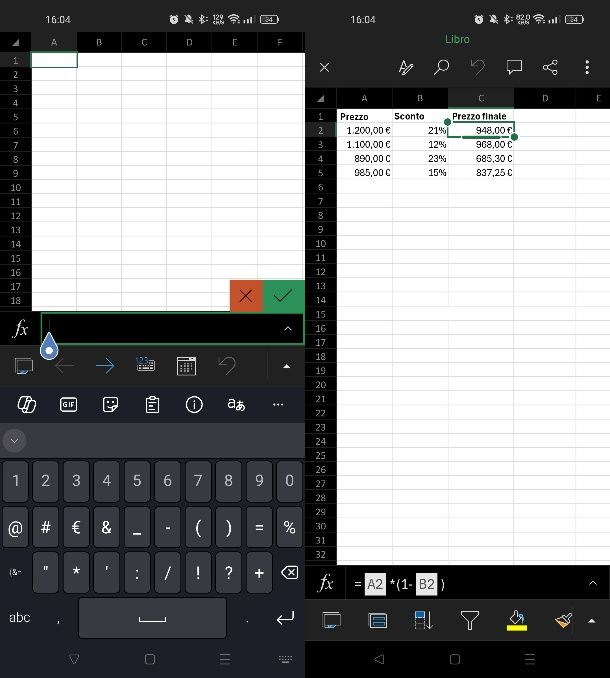Open comments icon in Libro
The image size is (610, 678).
(514, 67)
